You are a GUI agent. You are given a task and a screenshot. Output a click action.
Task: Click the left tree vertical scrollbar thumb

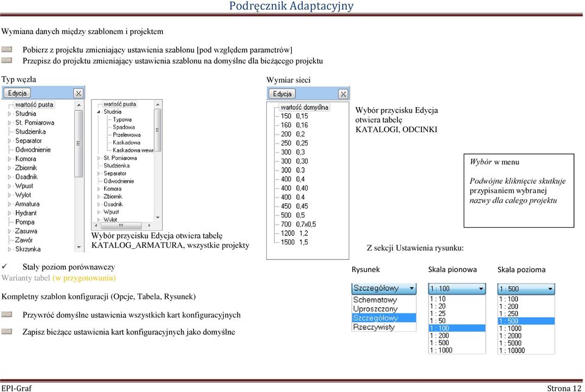pyautogui.click(x=79, y=144)
